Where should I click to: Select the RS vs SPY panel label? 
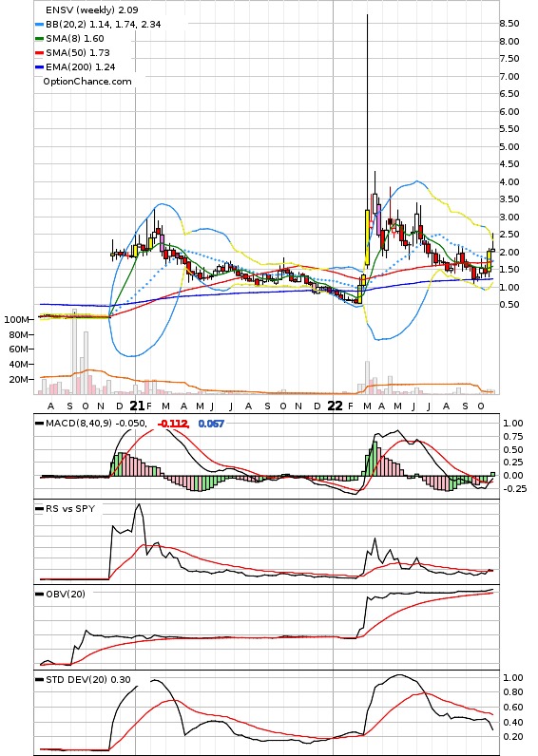coord(70,509)
